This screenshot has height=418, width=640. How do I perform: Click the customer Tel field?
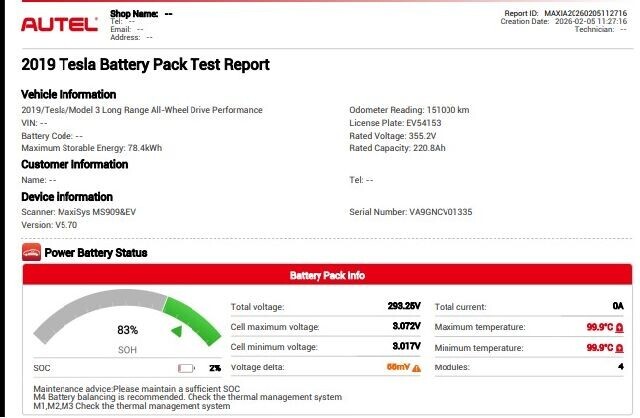click(x=361, y=180)
